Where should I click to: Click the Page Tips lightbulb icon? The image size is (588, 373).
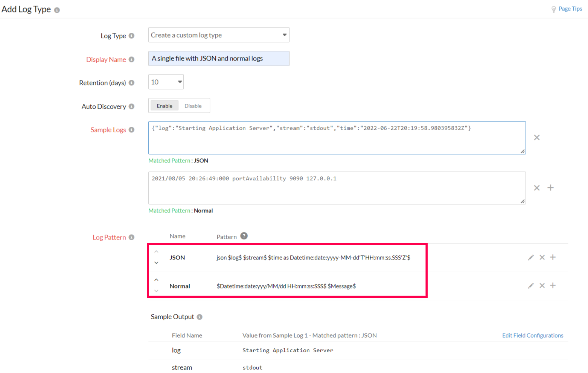[x=553, y=9]
